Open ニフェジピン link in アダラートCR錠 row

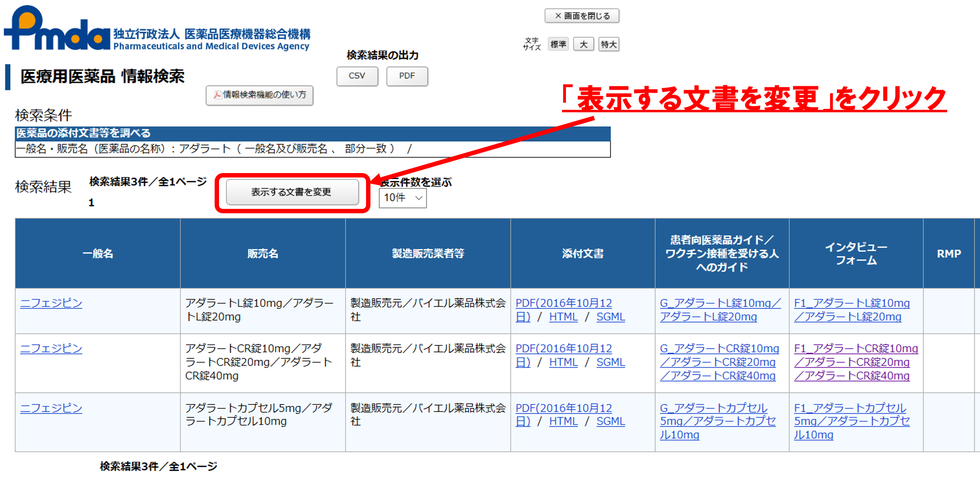tap(51, 348)
